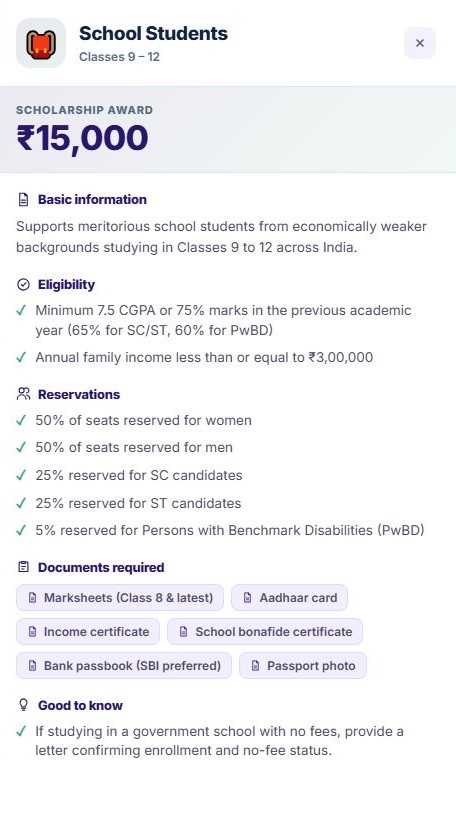Click the school backpack icon
This screenshot has height=819, width=456.
[x=41, y=43]
